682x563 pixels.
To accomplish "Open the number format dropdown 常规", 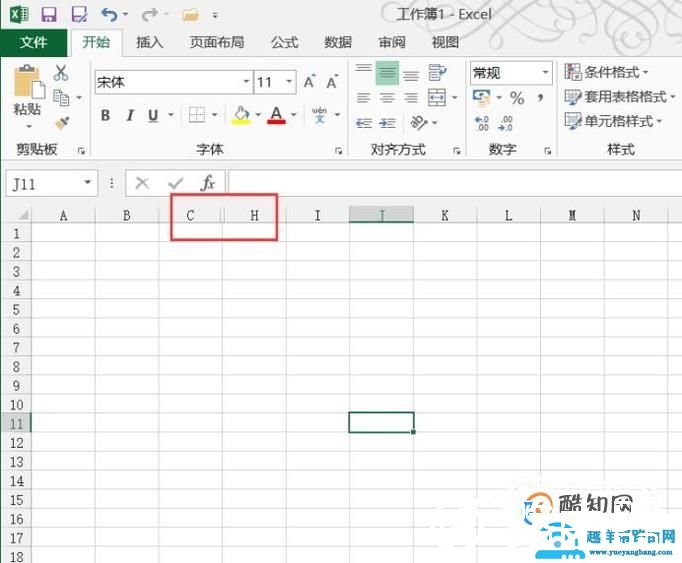I will [545, 72].
